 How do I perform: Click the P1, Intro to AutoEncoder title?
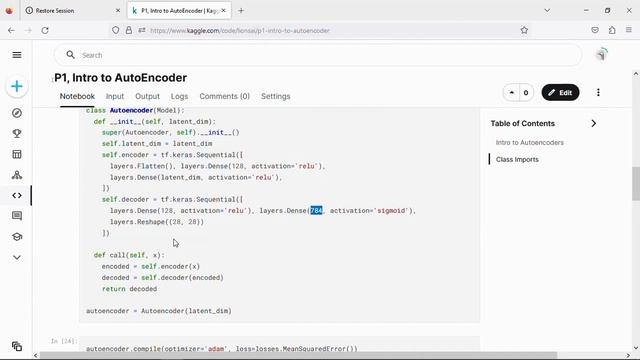point(120,78)
